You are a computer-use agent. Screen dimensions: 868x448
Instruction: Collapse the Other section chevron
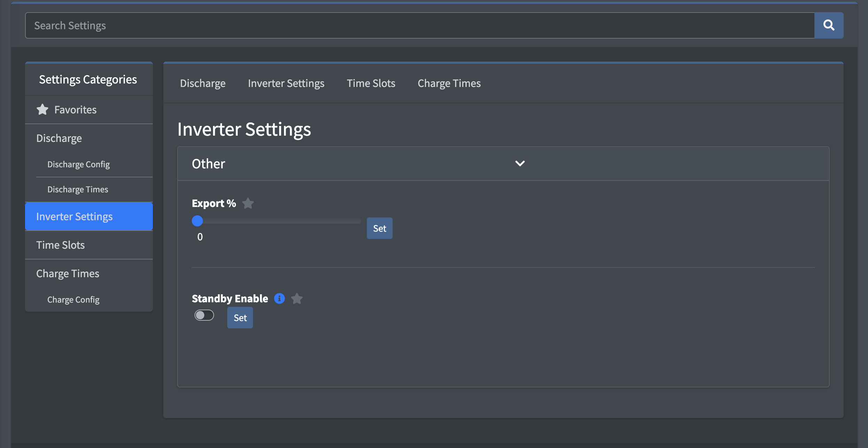(x=520, y=163)
